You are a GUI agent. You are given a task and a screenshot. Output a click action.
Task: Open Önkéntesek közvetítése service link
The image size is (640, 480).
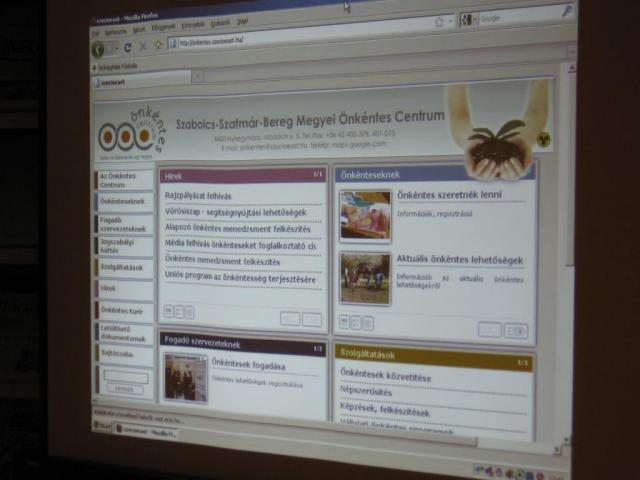click(x=386, y=376)
